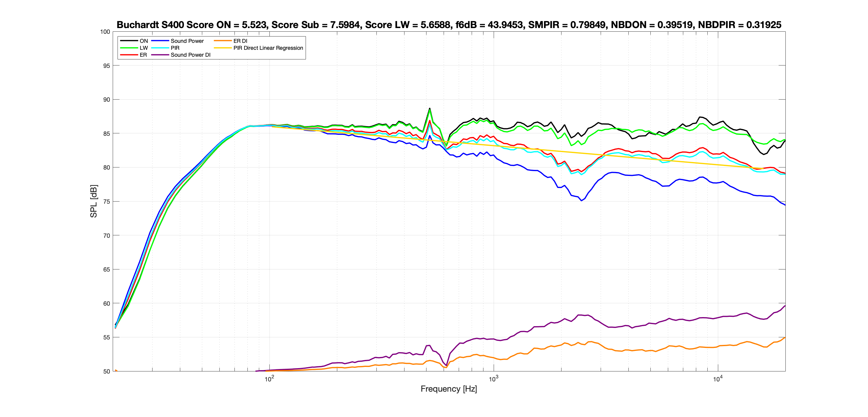Viewport: 868px width, 417px height.
Task: Click the LW legend label
Action: (x=144, y=48)
